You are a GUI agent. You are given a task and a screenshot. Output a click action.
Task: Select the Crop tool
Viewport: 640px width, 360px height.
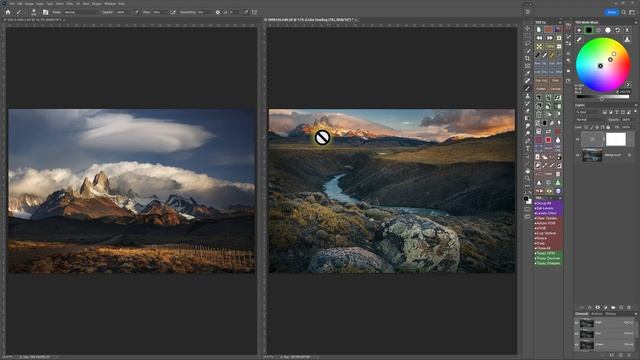pos(527,59)
